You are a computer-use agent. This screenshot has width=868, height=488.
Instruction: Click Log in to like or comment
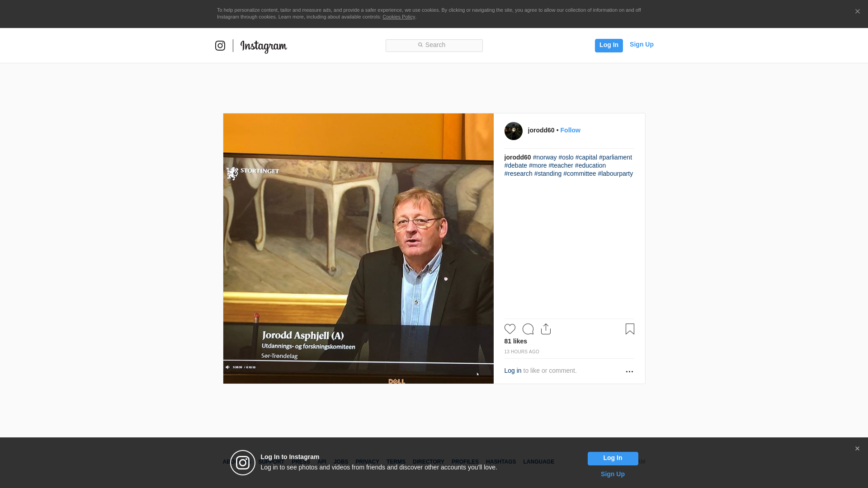click(x=513, y=371)
